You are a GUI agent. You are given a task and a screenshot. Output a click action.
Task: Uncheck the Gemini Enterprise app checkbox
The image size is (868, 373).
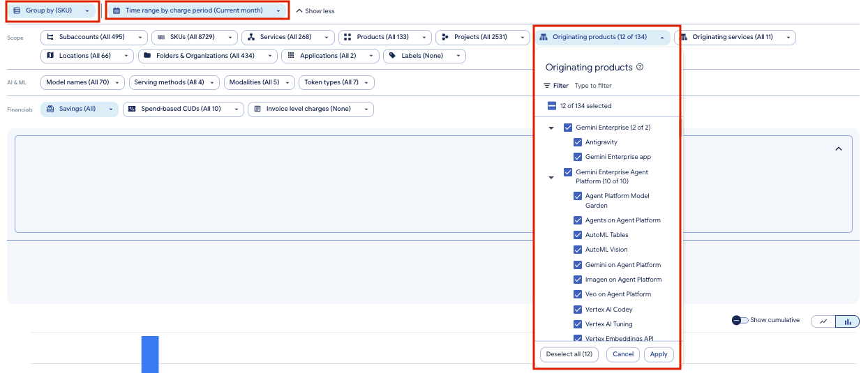pos(578,157)
